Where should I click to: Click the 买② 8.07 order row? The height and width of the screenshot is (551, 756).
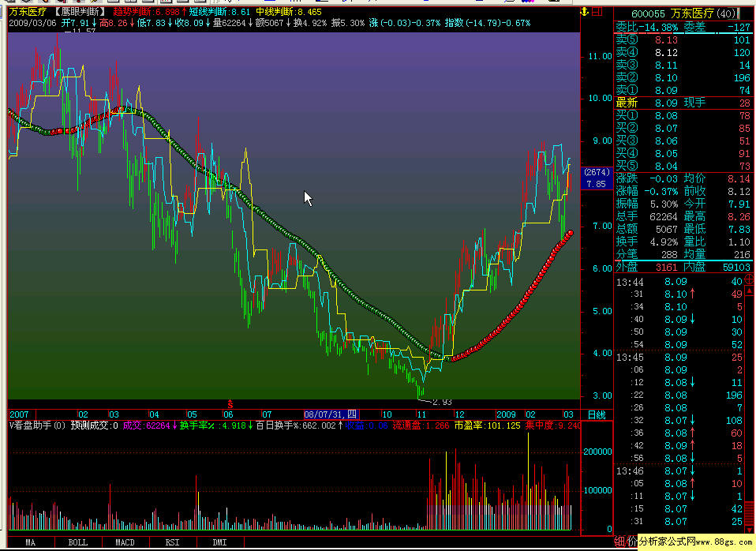[683, 129]
